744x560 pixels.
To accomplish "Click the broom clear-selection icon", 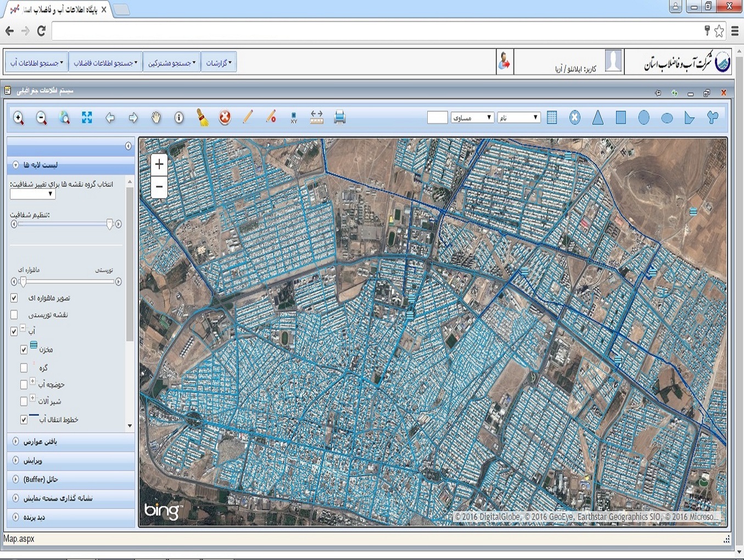I will 203,117.
